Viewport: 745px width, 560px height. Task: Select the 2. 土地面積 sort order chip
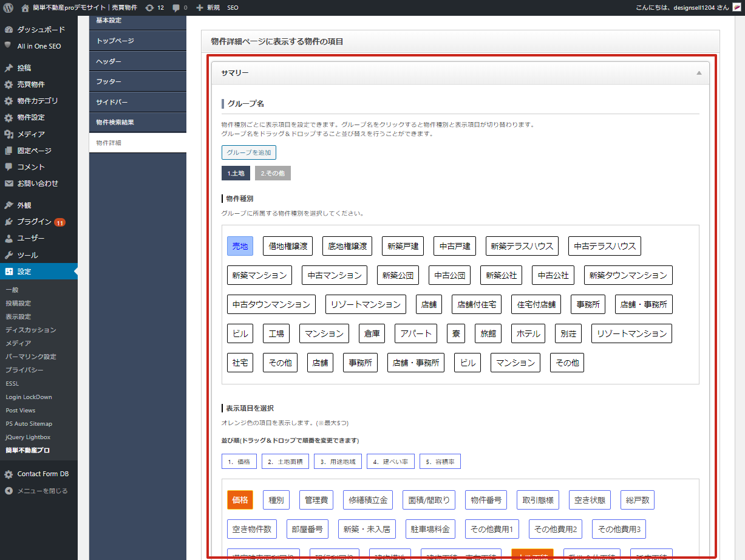click(286, 462)
